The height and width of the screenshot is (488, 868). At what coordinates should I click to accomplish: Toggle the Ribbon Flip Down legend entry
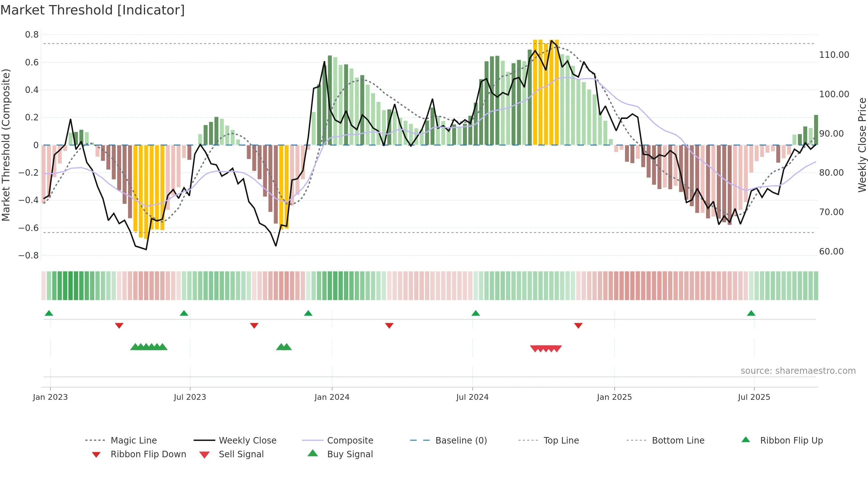coord(139,454)
